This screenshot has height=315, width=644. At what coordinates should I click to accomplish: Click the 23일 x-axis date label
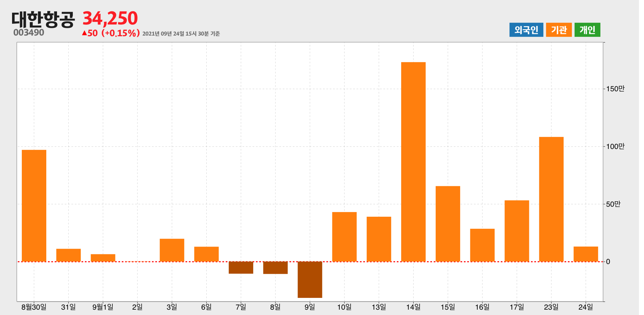[551, 307]
